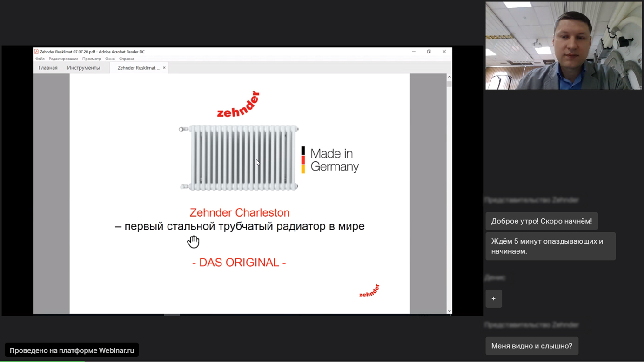644x362 pixels.
Task: Open the Справка menu
Action: (127, 59)
